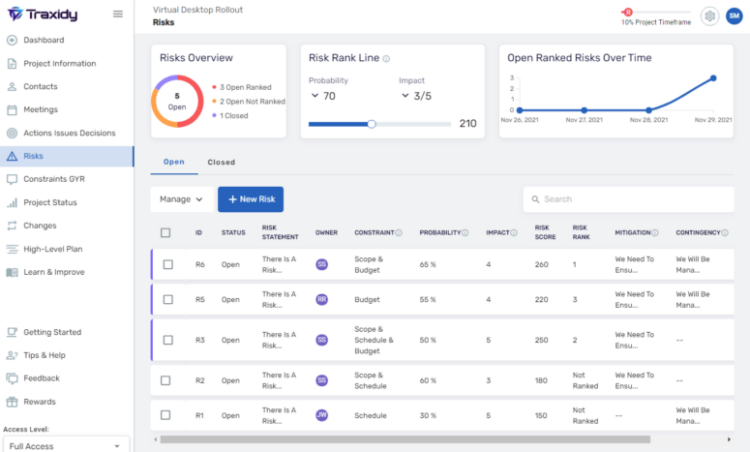Click the Contacts person icon
The image size is (750, 452).
(12, 87)
